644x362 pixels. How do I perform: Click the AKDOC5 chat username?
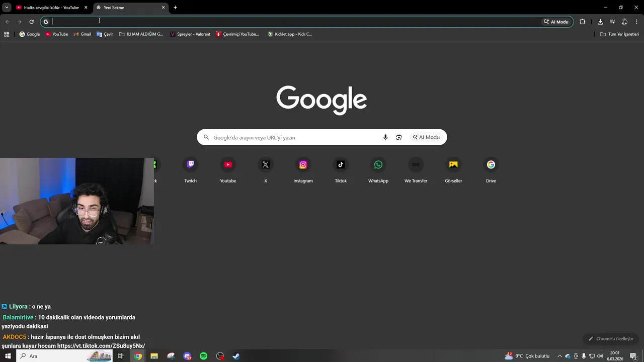(x=15, y=337)
